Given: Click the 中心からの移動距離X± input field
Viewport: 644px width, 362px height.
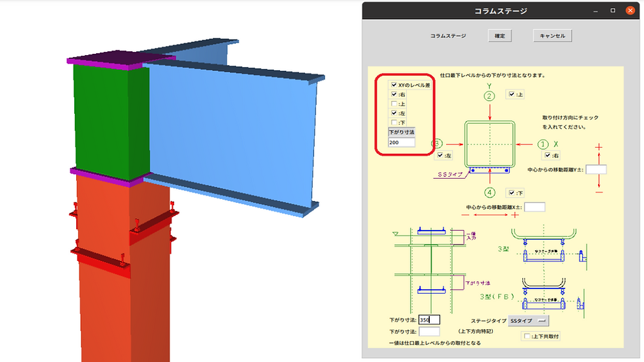Looking at the screenshot, I should [x=535, y=207].
